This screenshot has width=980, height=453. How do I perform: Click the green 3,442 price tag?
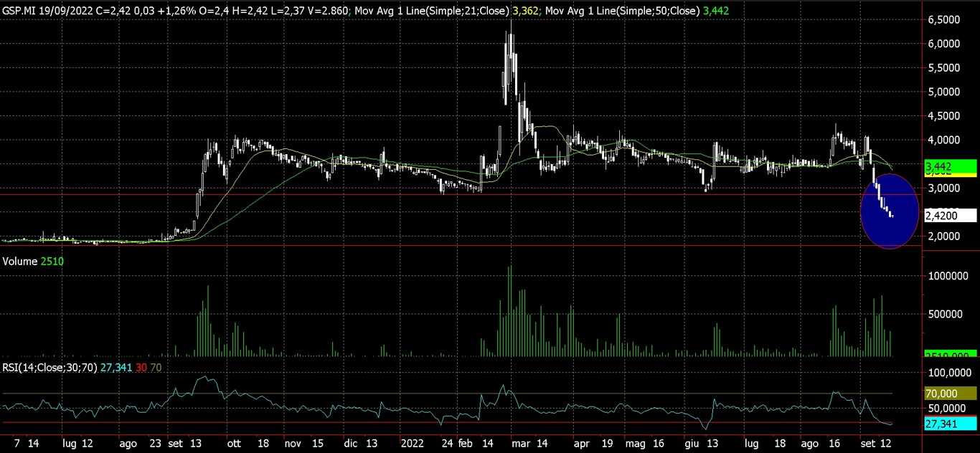tap(949, 166)
